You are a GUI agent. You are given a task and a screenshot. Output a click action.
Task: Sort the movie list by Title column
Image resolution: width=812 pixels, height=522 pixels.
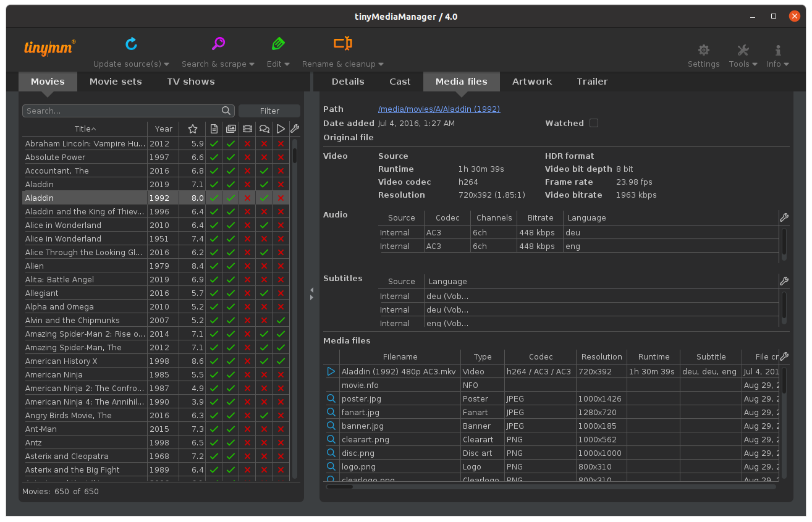[x=85, y=129]
